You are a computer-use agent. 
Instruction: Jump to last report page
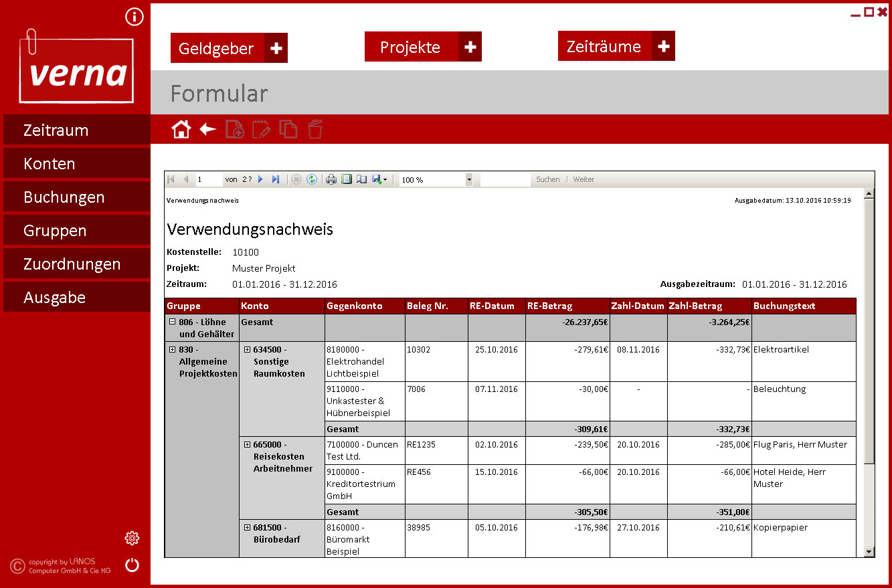click(x=276, y=179)
